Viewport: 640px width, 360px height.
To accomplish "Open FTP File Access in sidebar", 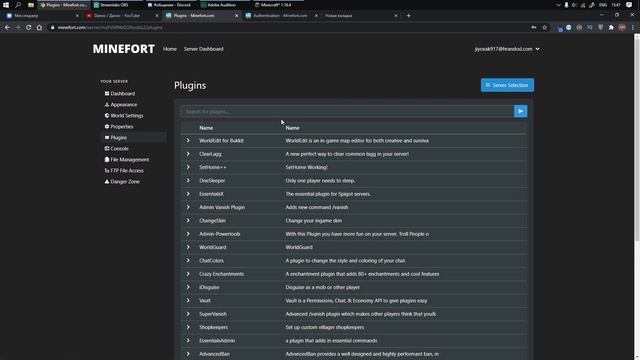I will 124,171.
